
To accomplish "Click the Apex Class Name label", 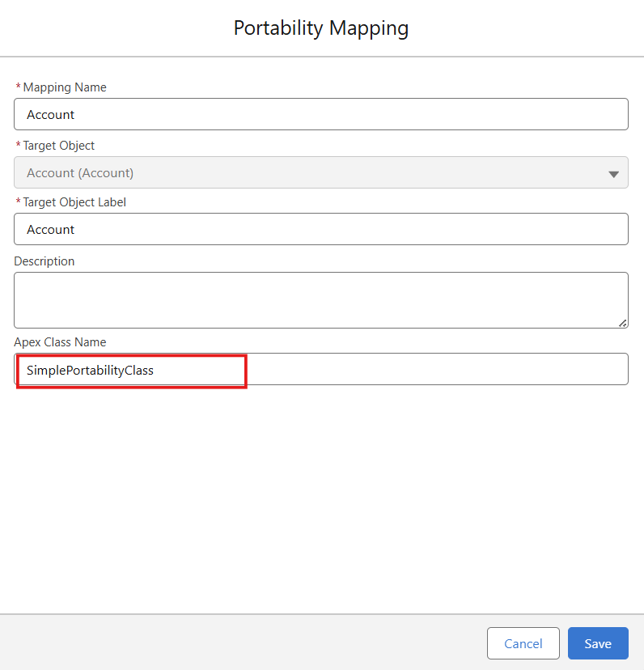I will (x=60, y=342).
